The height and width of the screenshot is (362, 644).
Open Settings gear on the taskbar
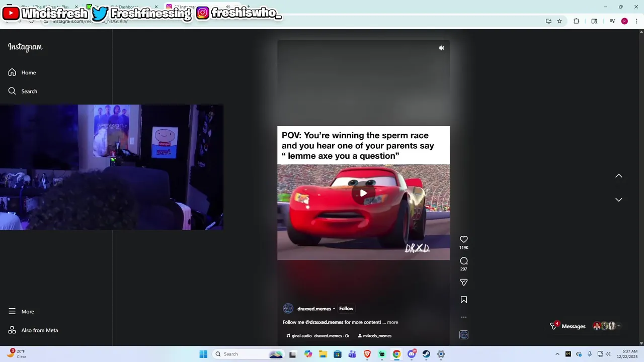(441, 354)
